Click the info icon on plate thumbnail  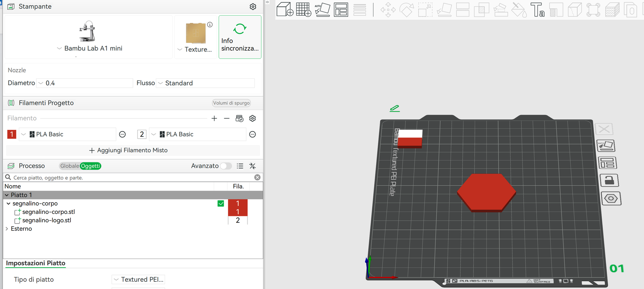(210, 25)
